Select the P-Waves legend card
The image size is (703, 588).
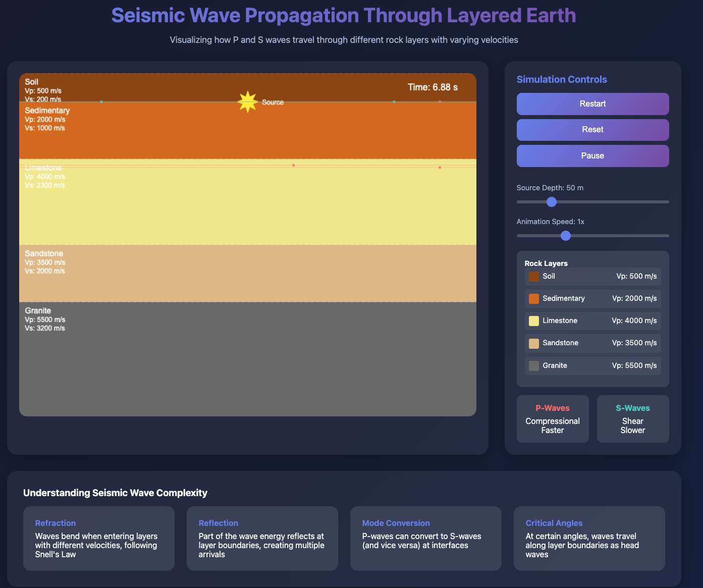[x=553, y=419]
